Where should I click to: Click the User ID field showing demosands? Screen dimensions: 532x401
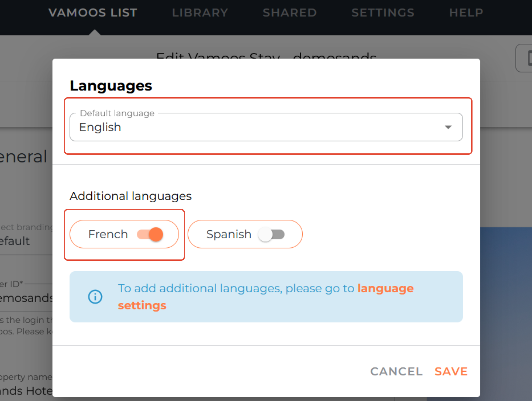pyautogui.click(x=25, y=298)
